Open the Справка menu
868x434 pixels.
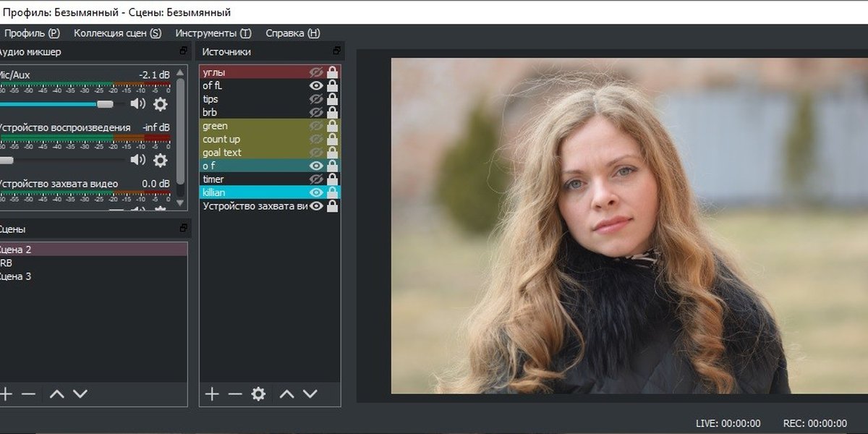coord(292,33)
